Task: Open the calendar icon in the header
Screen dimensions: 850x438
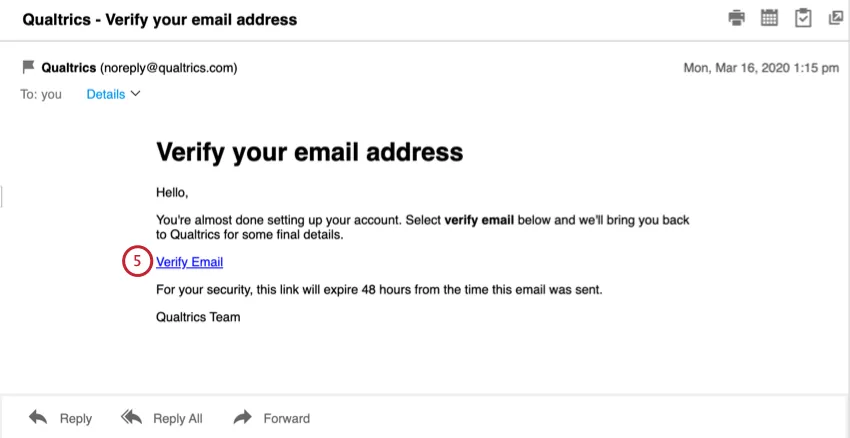Action: [x=769, y=18]
